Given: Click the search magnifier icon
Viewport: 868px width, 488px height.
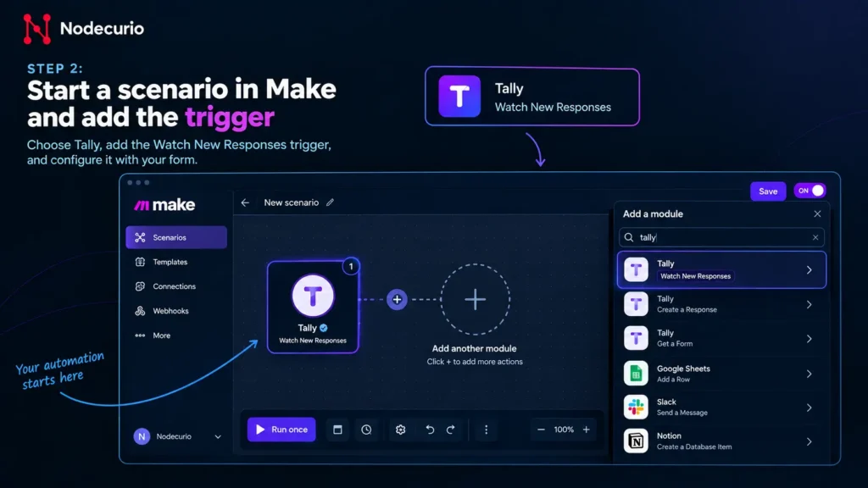Looking at the screenshot, I should click(629, 237).
